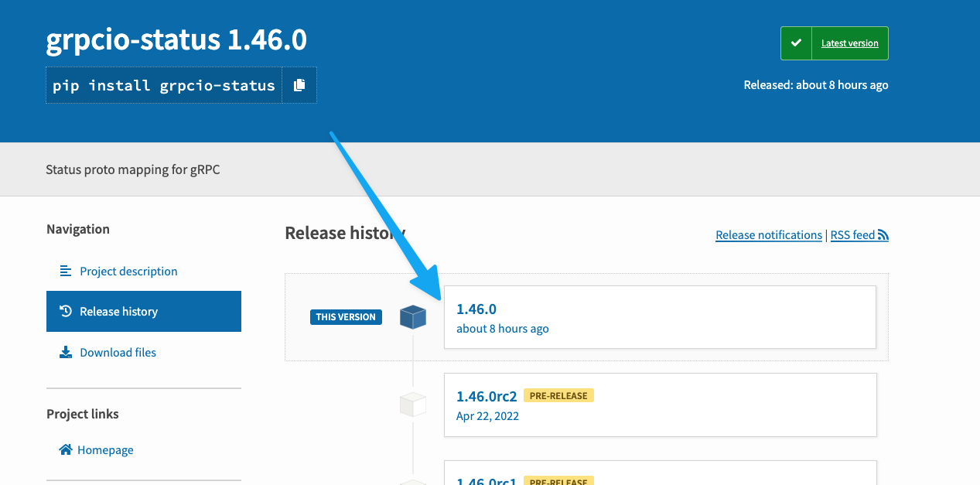Screen dimensions: 980x485
Task: Click the 'Released: about 8 hours ago' text
Action: pyautogui.click(x=816, y=85)
